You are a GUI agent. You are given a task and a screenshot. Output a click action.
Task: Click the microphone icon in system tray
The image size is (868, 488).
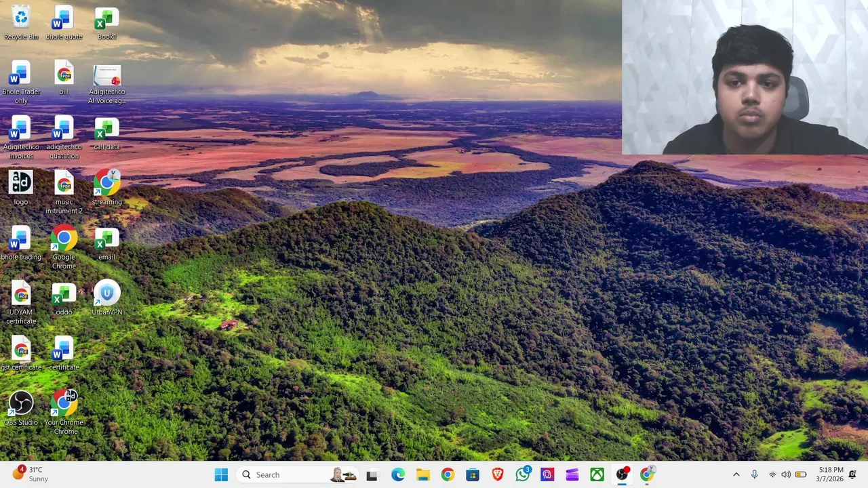click(x=754, y=474)
